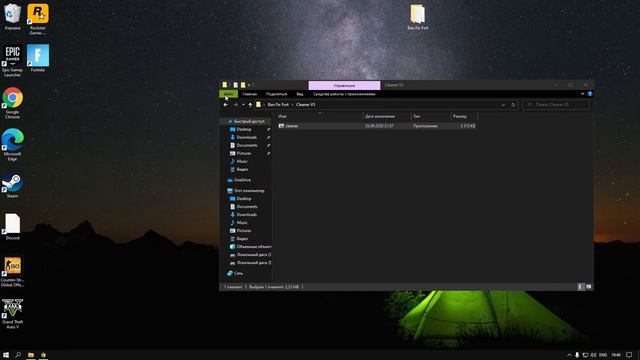Open the Windows Start menu

click(x=6, y=355)
